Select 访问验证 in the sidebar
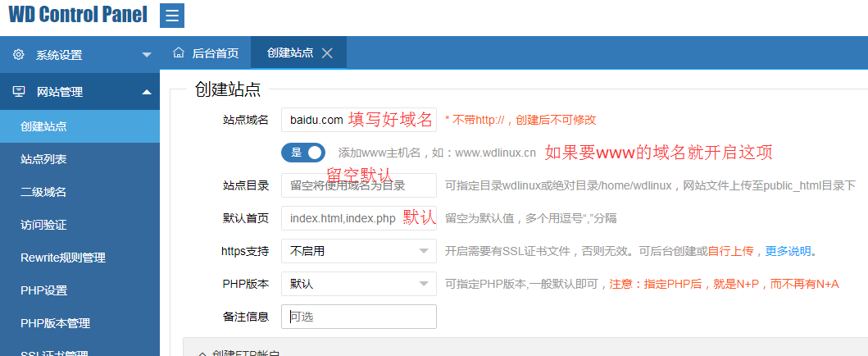This screenshot has width=868, height=356. 43,225
